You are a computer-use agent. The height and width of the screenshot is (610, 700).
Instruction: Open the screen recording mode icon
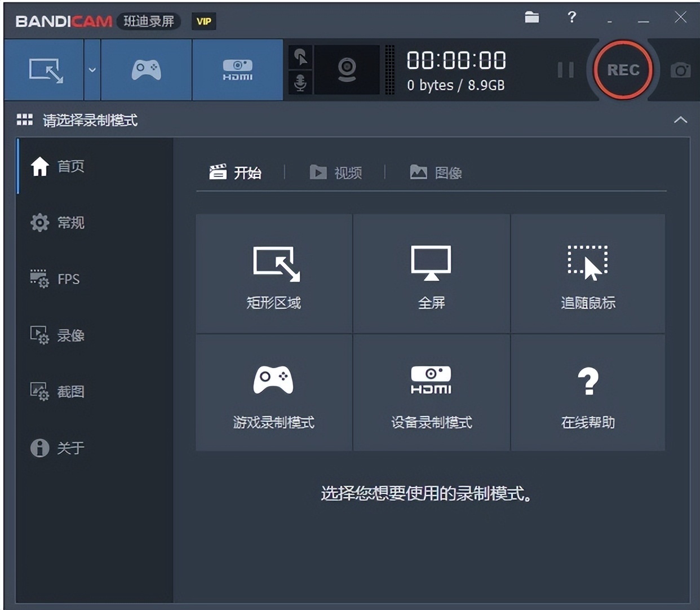click(x=45, y=70)
